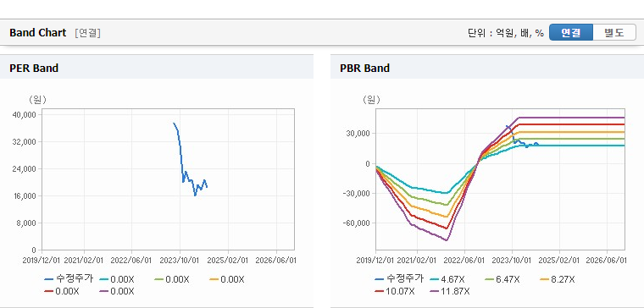The width and height of the screenshot is (644, 308).
Task: Click 2023/10/01 date label in PER chart
Action: pos(180,260)
